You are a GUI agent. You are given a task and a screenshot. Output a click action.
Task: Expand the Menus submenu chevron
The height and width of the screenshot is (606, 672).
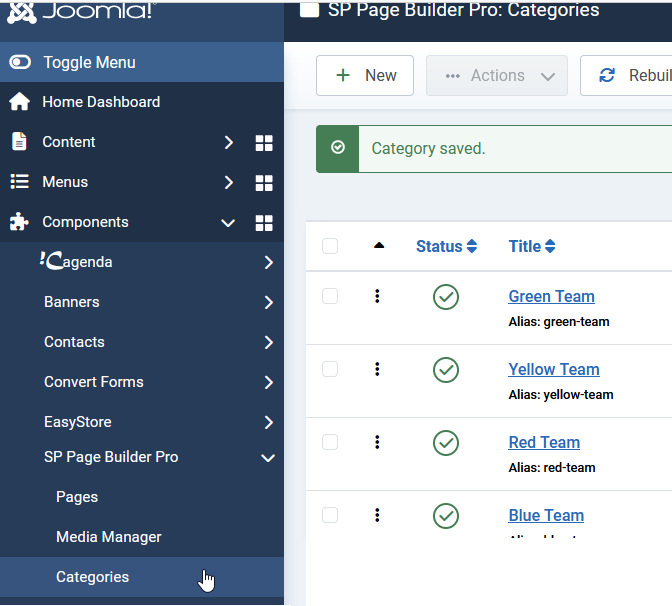coord(229,183)
